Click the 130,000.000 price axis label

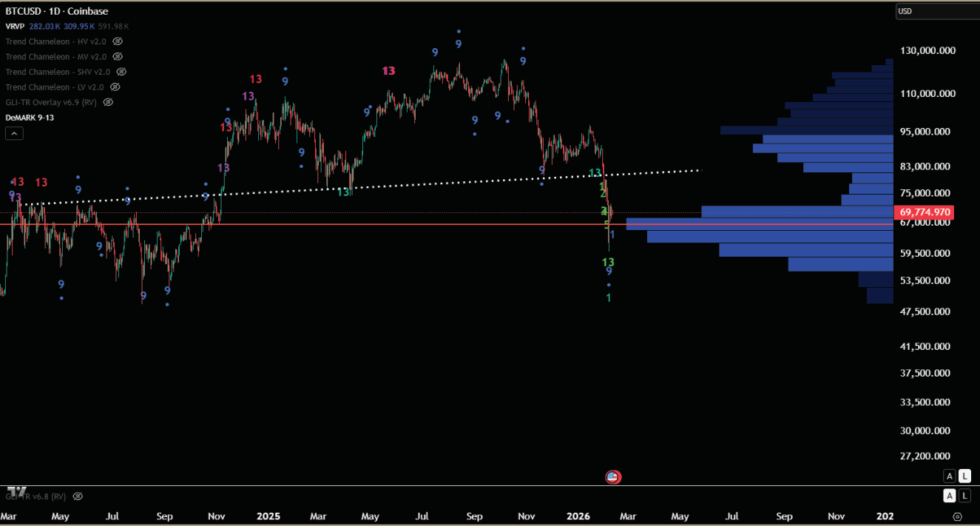coord(927,50)
